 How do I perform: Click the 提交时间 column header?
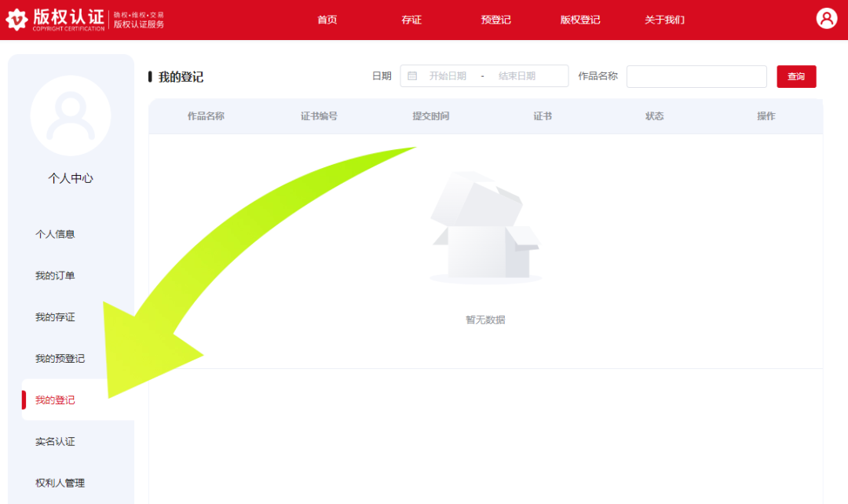point(431,116)
